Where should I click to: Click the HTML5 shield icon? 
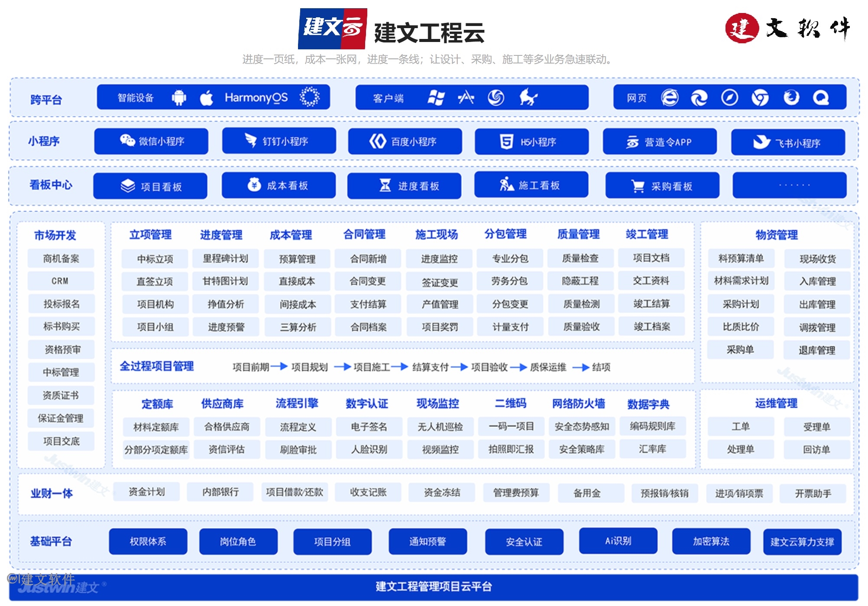pos(506,142)
